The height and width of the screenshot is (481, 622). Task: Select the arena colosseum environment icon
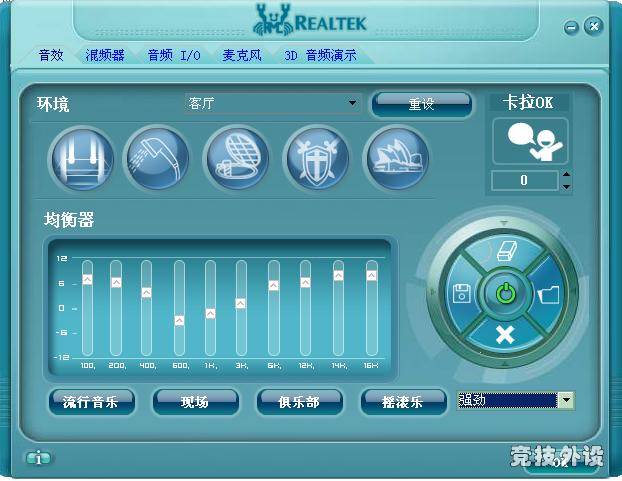(x=238, y=159)
